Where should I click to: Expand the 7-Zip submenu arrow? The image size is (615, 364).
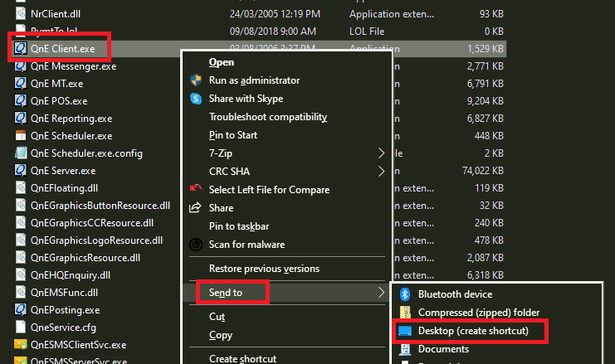click(381, 153)
